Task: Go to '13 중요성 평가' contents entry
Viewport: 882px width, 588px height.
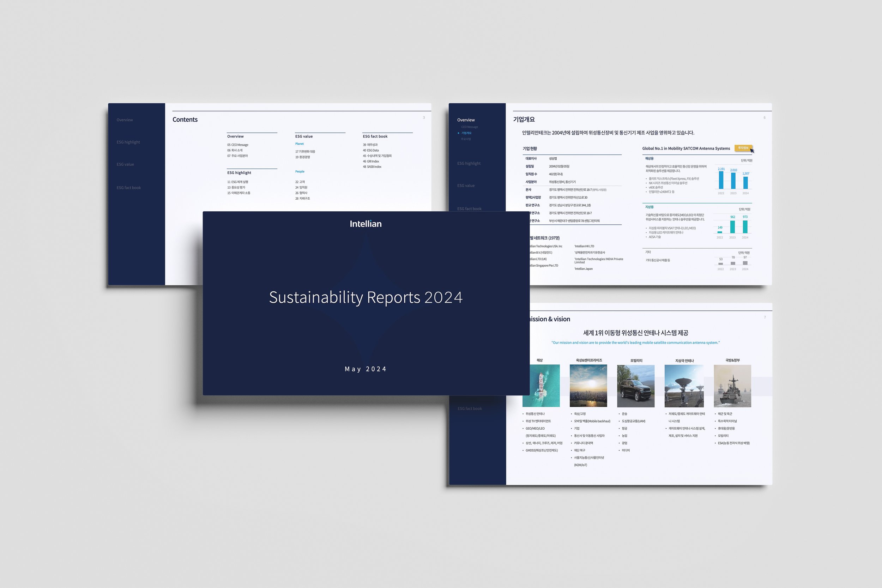Action: (236, 188)
